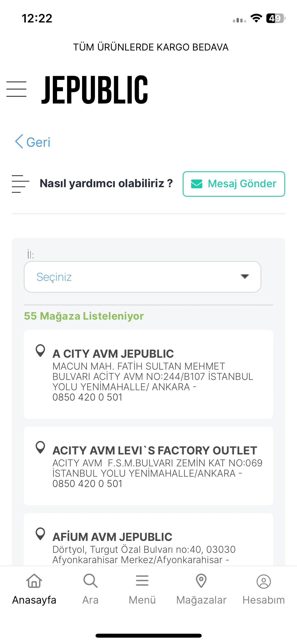
Task: Send a message with Mesaj Gönder button
Action: (x=234, y=184)
